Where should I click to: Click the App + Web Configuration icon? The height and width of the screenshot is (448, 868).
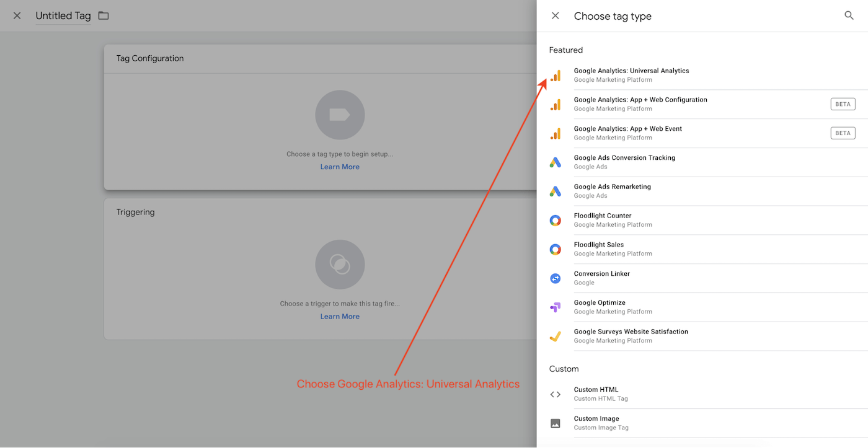point(556,105)
